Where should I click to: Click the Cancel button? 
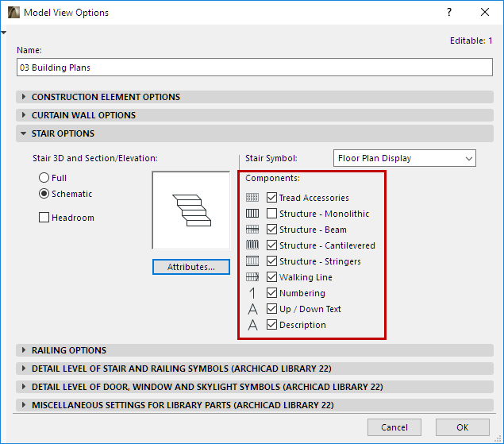pos(394,427)
